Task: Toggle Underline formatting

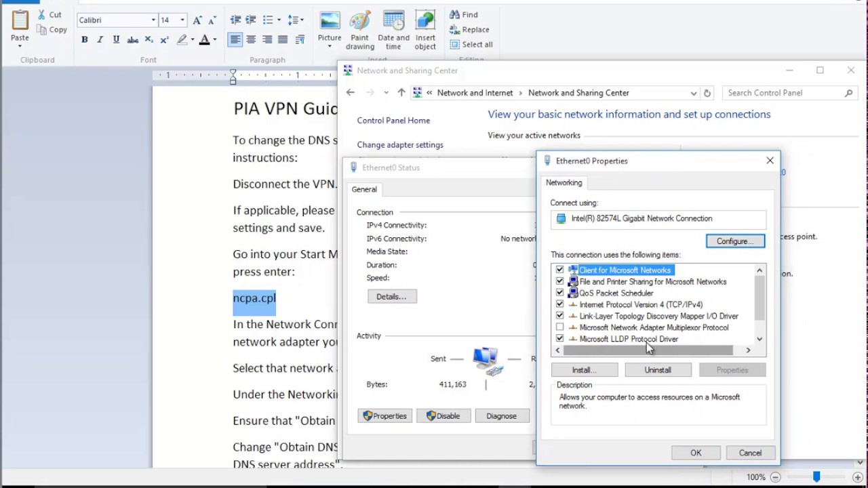Action: pos(116,40)
